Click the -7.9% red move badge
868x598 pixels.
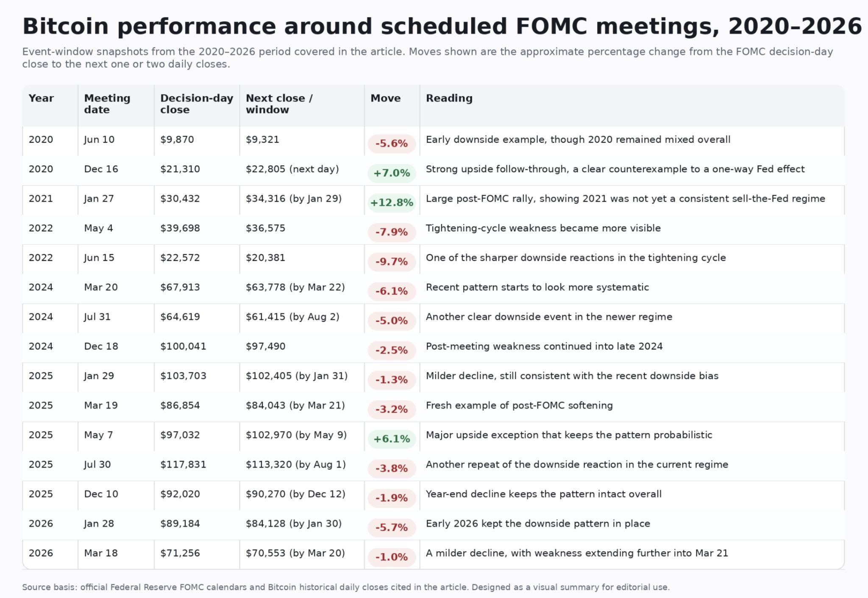pyautogui.click(x=392, y=232)
